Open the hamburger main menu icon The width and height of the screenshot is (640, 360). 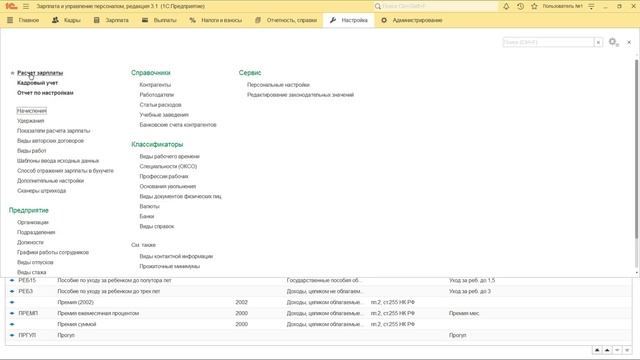coord(26,6)
